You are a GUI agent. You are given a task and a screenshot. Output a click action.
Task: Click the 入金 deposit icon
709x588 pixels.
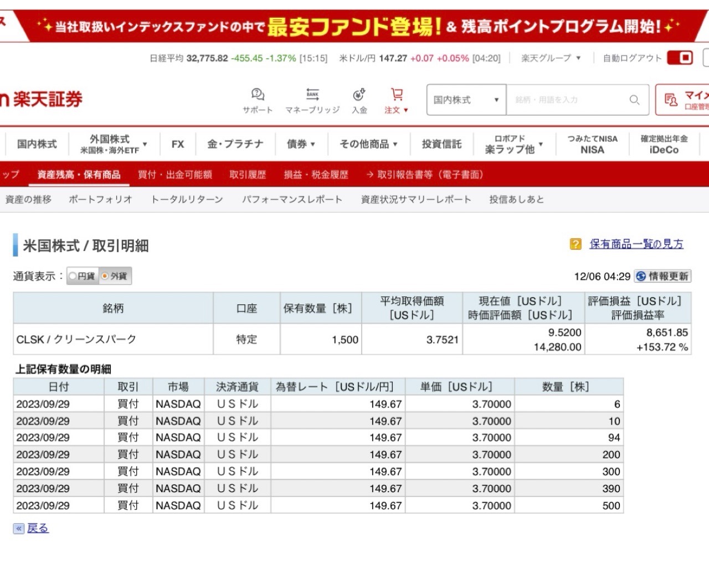359,100
